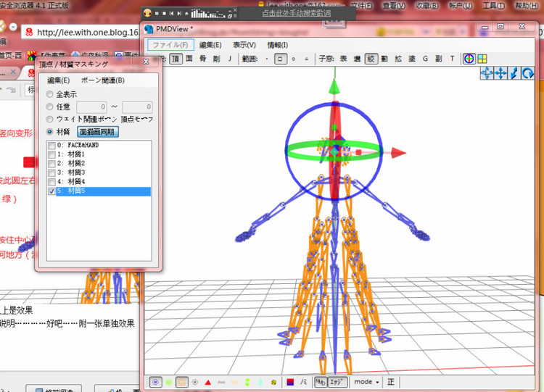
Task: Click the orbit camera rotate icon
Action: pyautogui.click(x=487, y=73)
